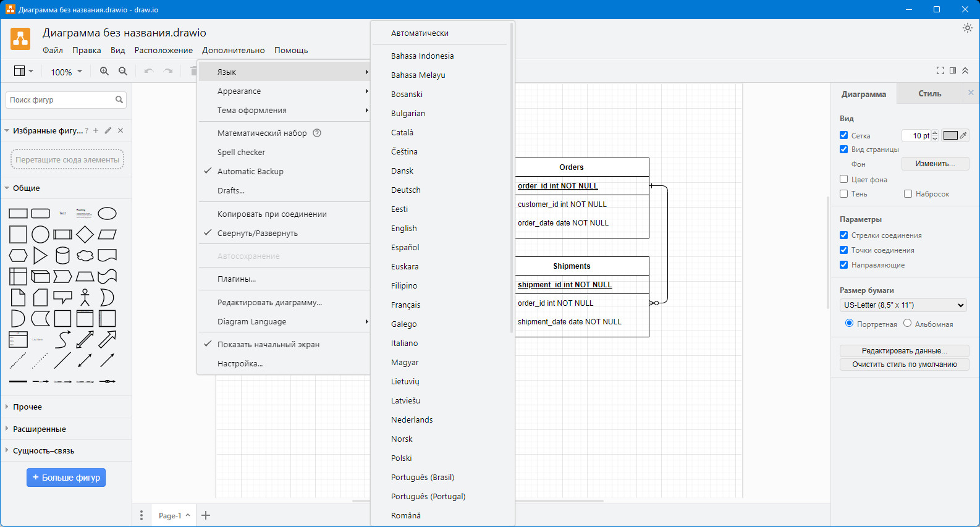The height and width of the screenshot is (527, 980).
Task: Click the redo arrow icon
Action: (167, 71)
